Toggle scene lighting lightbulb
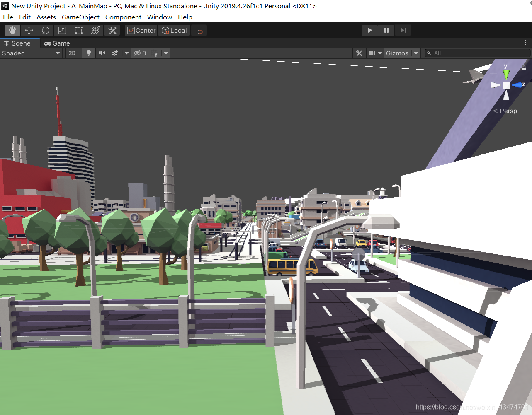Viewport: 532px width, 415px height. click(88, 53)
